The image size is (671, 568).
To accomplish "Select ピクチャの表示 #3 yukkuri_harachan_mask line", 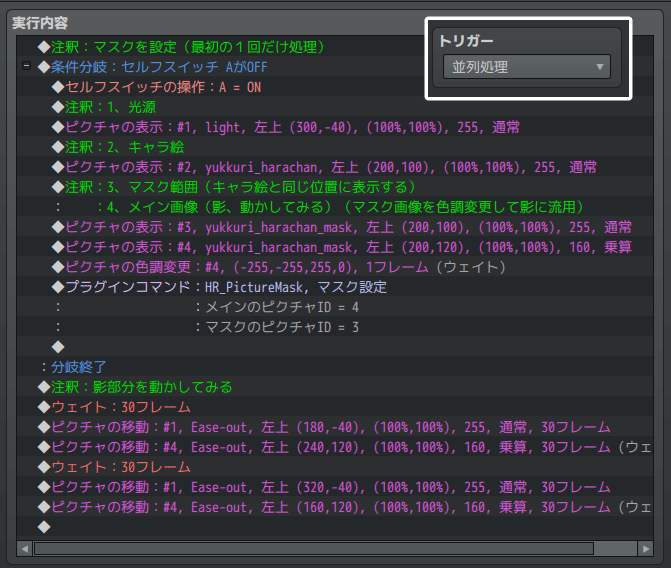I will (x=335, y=227).
